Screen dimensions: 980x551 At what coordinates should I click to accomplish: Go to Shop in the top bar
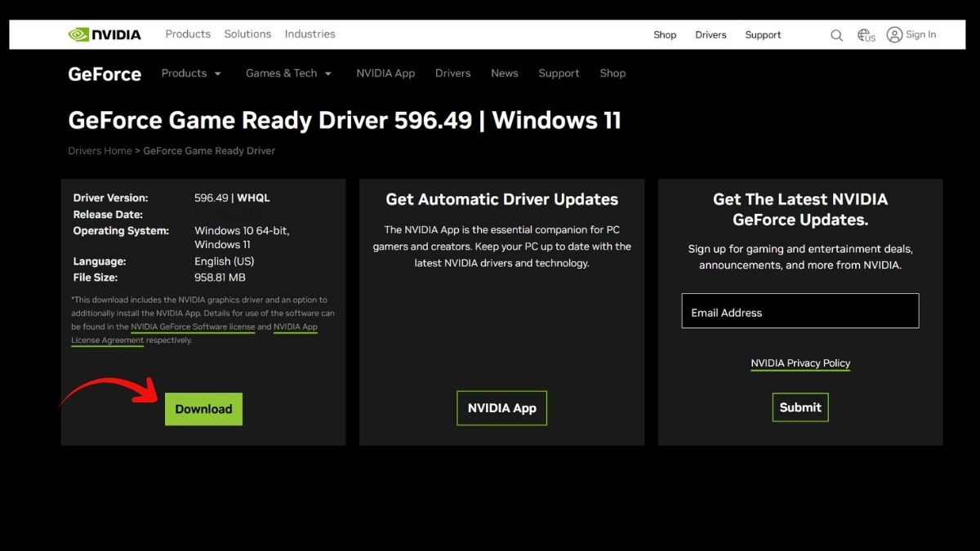point(665,35)
